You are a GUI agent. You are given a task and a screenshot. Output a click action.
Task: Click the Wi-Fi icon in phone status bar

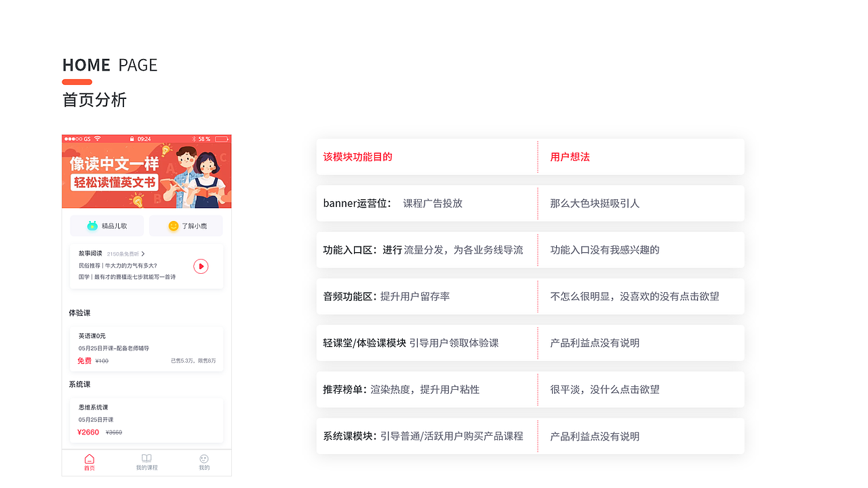pyautogui.click(x=98, y=138)
